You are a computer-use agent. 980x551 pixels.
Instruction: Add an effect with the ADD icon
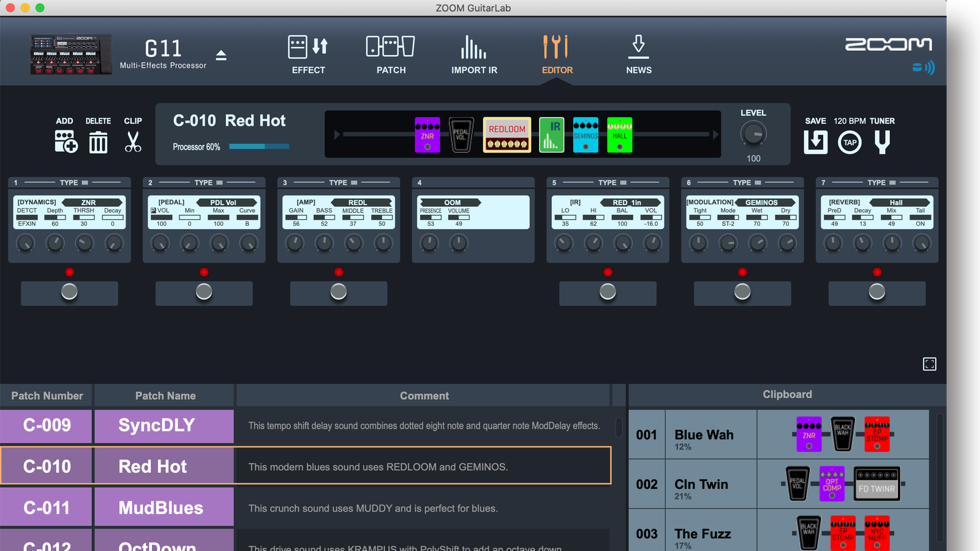[x=66, y=141]
